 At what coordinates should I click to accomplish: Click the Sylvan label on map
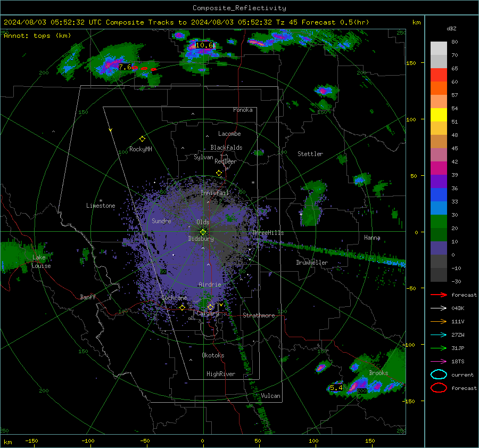203,157
